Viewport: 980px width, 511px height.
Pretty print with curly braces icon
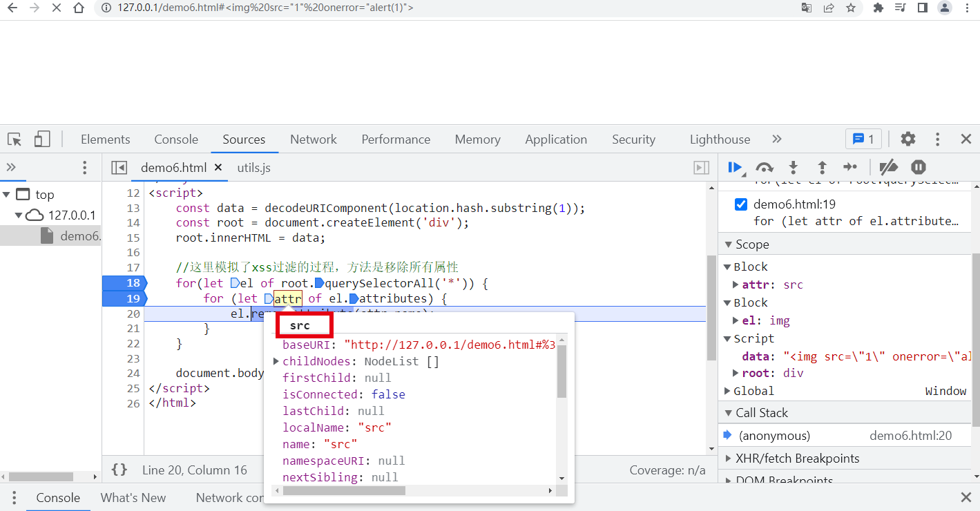tap(119, 470)
